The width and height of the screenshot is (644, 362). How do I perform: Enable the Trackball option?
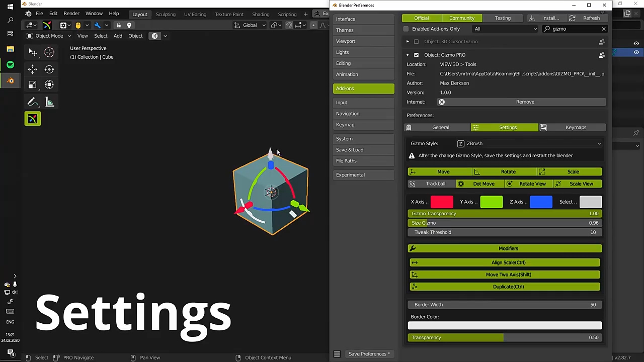(x=432, y=184)
